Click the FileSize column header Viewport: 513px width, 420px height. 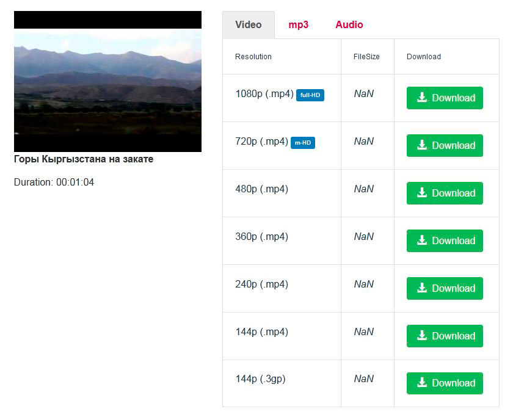[x=366, y=57]
